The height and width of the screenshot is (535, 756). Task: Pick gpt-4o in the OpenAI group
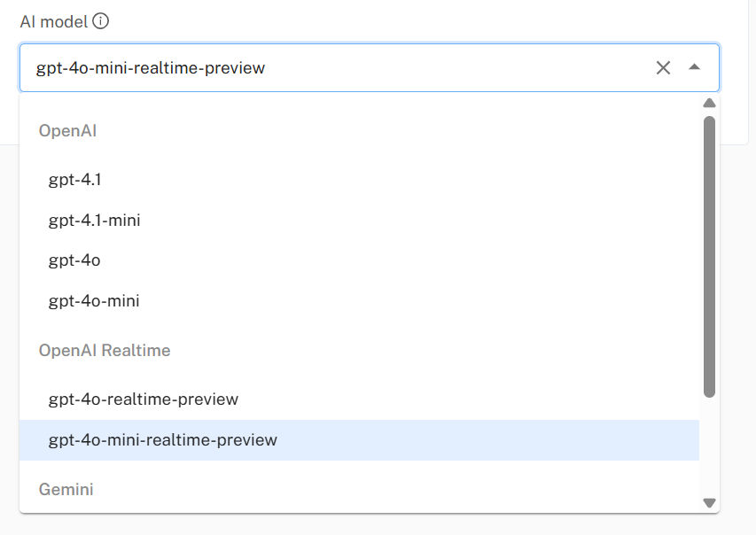(x=74, y=260)
